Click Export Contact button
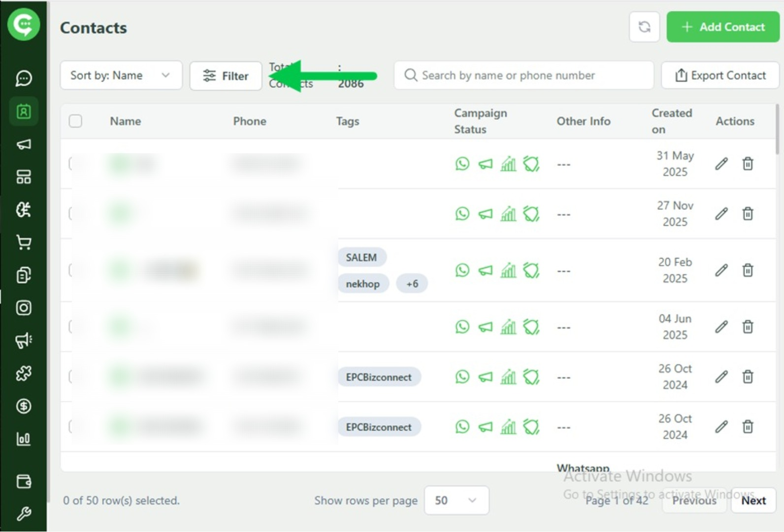Image resolution: width=784 pixels, height=532 pixels. pos(720,75)
